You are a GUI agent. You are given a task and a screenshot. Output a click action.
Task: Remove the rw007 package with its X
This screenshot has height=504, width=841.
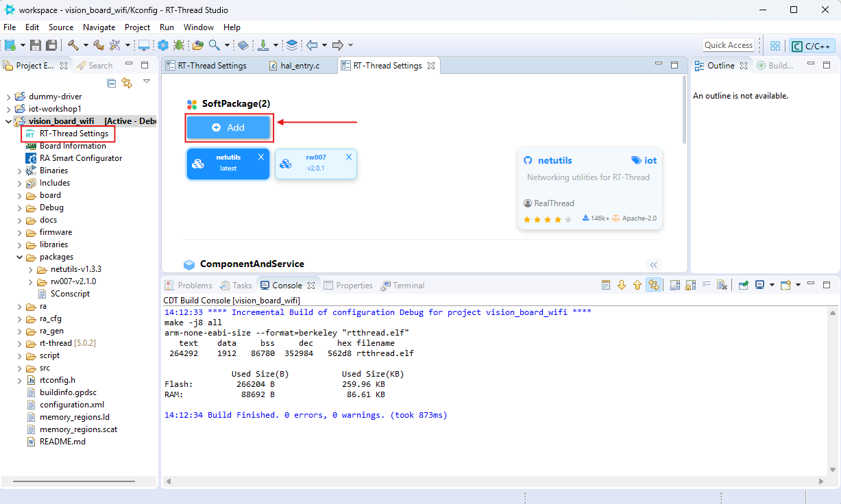click(349, 157)
